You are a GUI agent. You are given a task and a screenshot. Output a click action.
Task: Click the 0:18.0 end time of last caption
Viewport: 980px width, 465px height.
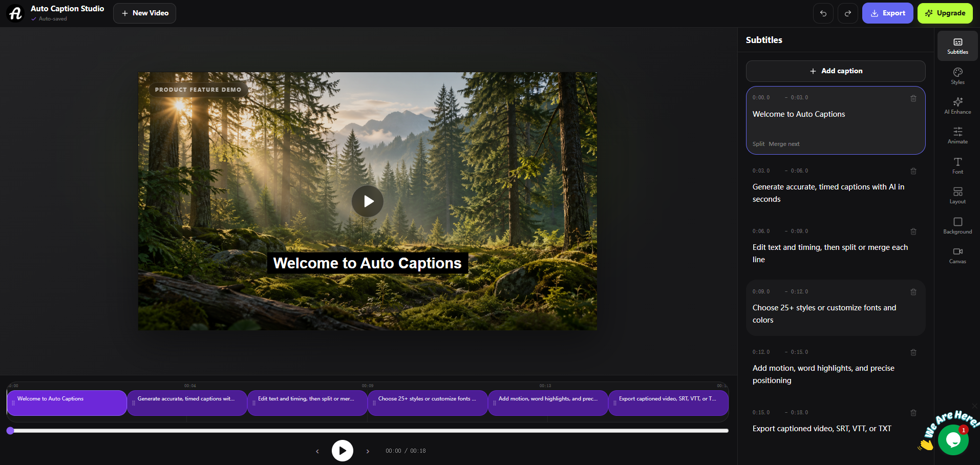(x=799, y=412)
